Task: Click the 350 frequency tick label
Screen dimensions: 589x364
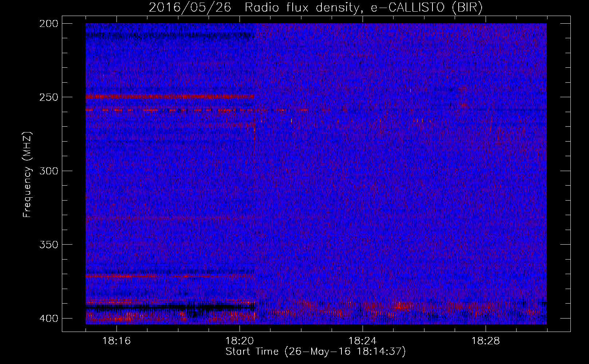Action: [x=48, y=245]
